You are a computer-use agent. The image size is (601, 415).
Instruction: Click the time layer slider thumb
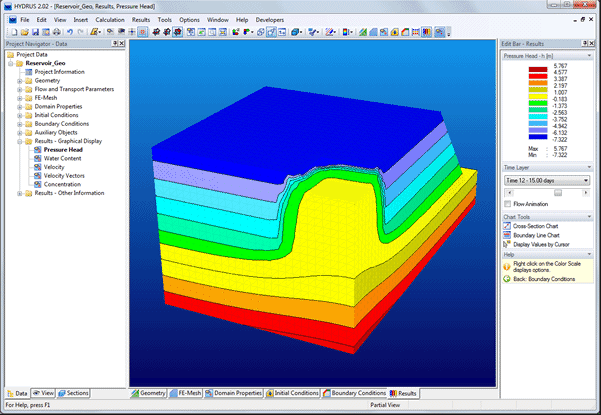(x=558, y=193)
